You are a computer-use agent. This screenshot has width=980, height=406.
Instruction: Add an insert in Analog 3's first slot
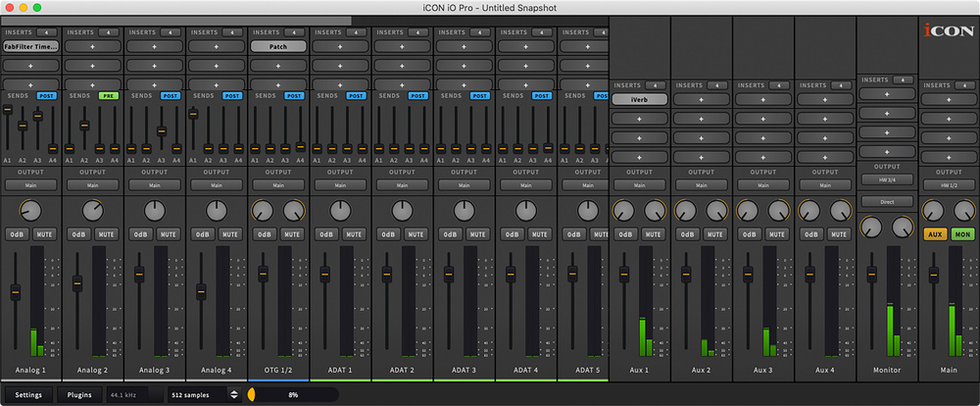[155, 46]
